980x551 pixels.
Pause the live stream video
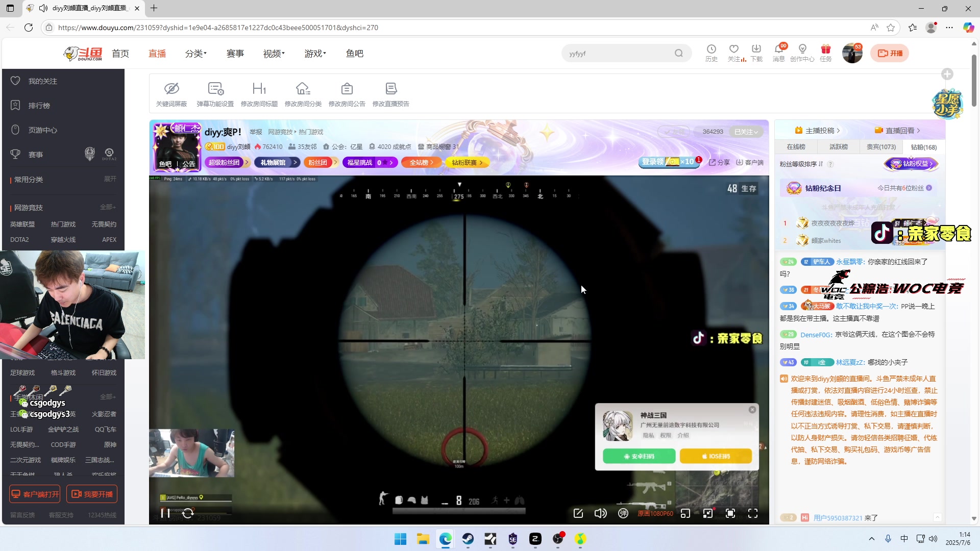click(x=165, y=513)
